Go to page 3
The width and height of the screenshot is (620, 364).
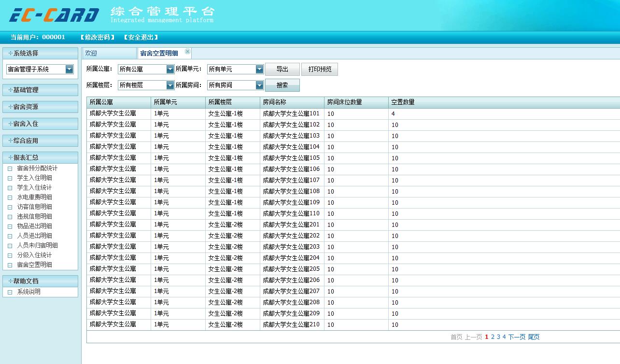(499, 337)
